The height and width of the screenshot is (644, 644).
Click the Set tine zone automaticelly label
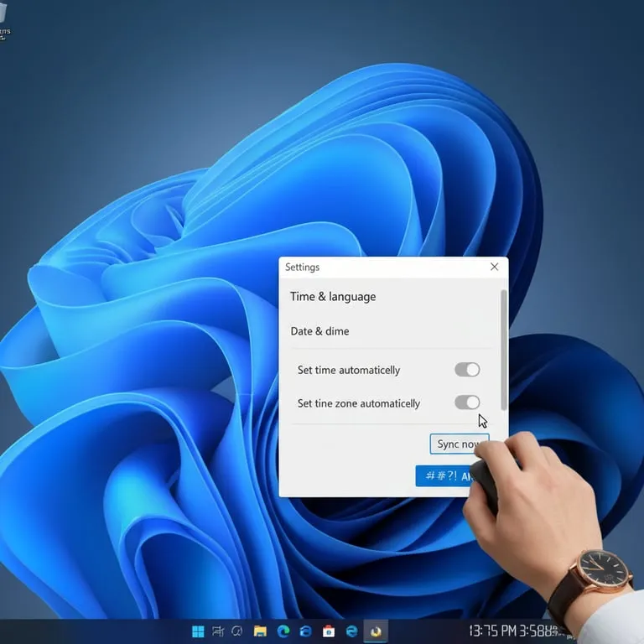coord(359,403)
